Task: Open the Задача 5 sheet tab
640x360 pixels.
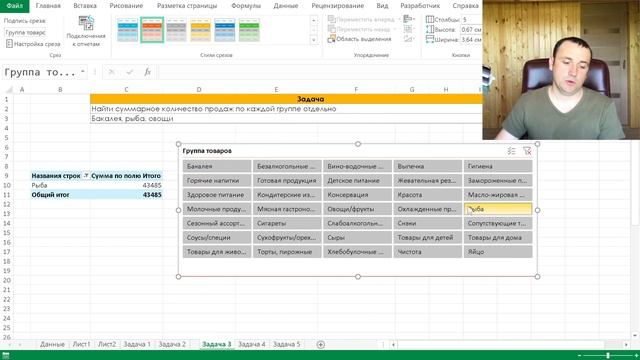Action: click(287, 344)
